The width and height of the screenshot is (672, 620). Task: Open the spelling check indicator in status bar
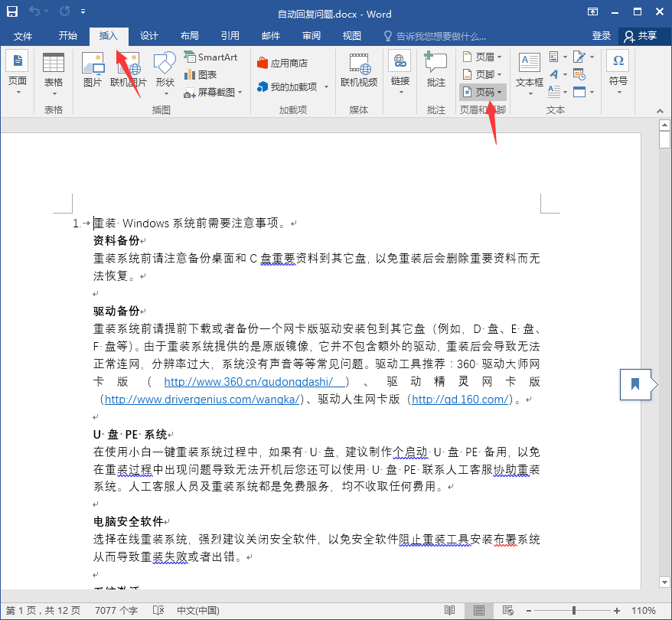click(158, 610)
